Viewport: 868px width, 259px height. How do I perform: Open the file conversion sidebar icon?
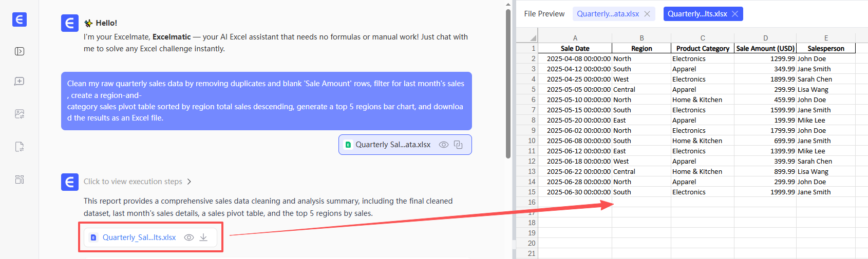click(20, 147)
